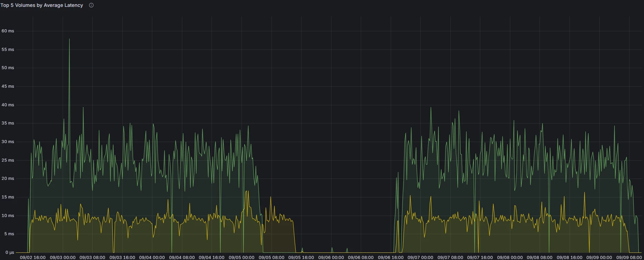Click the "25 ms" y-axis label
Viewport: 644px width, 260px height.
tap(8, 160)
